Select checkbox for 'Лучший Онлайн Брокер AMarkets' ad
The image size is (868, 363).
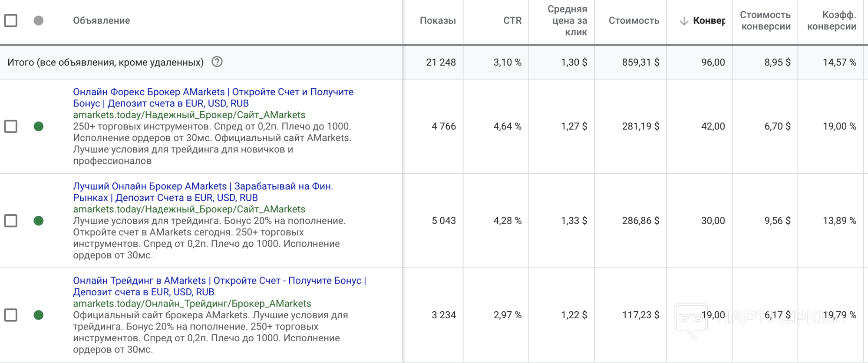11,221
